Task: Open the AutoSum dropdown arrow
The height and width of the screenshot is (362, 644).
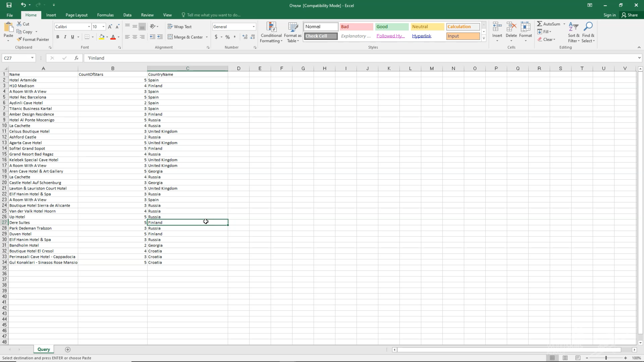Action: click(x=564, y=24)
